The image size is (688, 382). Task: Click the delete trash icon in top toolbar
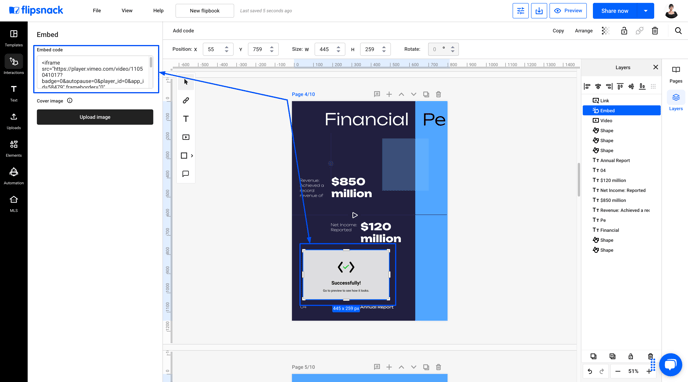point(655,31)
